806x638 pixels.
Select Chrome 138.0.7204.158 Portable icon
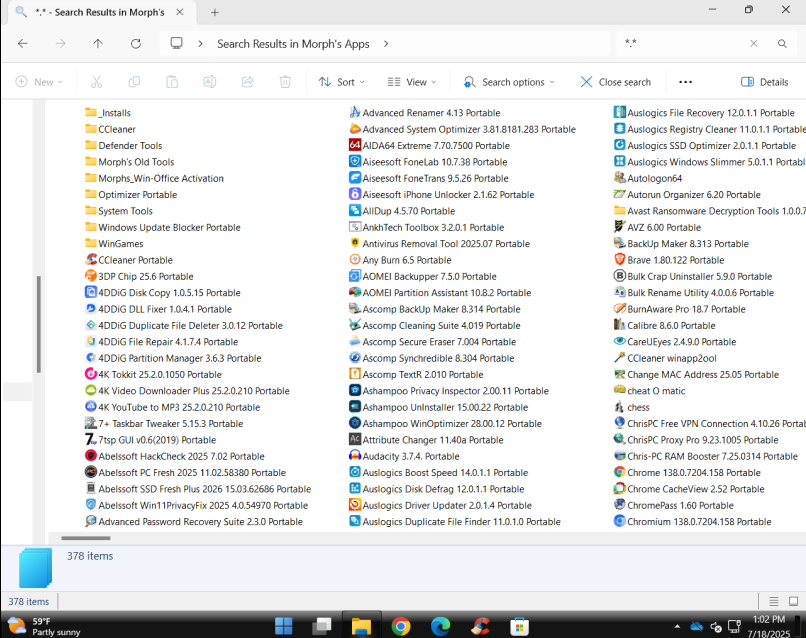click(x=619, y=472)
